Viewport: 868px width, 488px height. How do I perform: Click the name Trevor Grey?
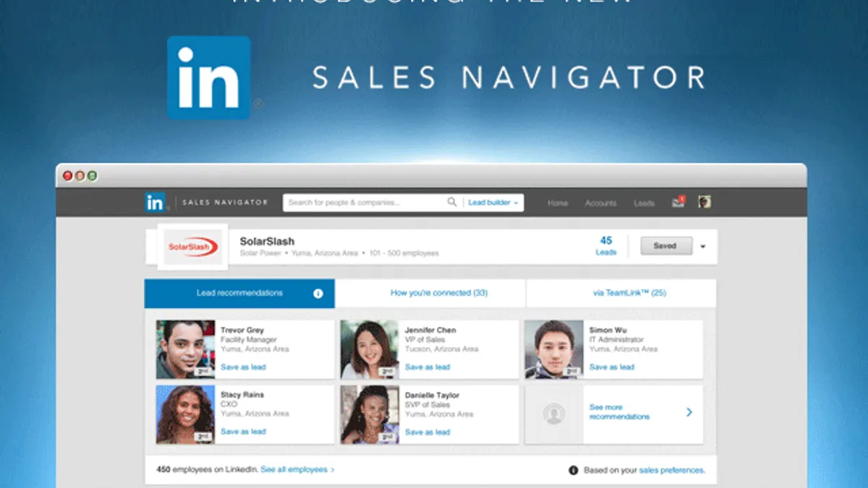(242, 330)
